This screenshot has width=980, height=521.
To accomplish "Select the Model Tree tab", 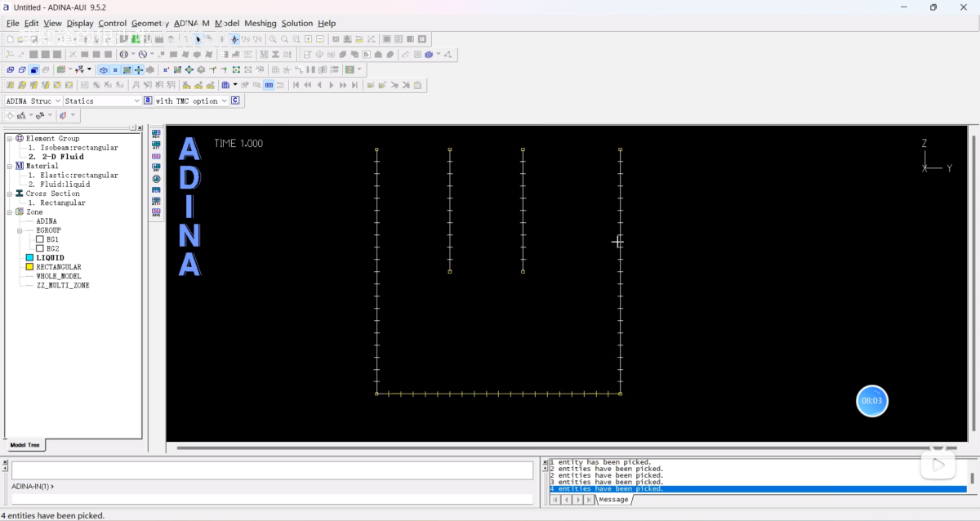I will point(24,445).
